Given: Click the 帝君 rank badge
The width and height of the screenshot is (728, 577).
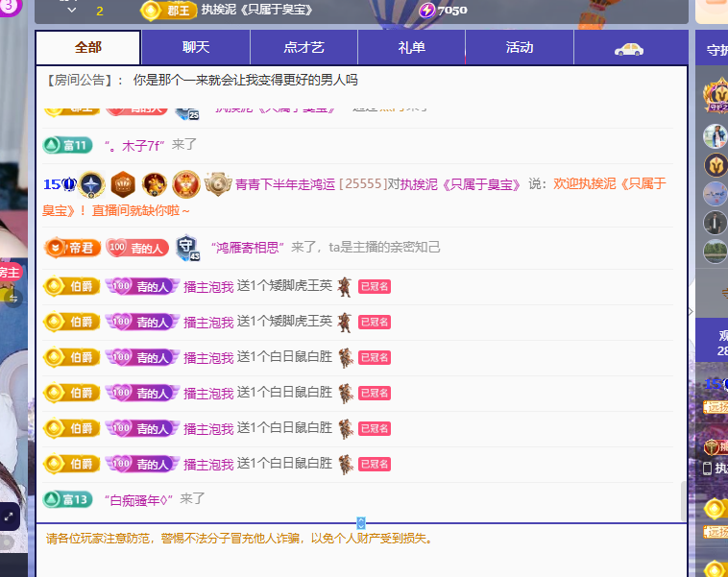Looking at the screenshot, I should click(72, 248).
